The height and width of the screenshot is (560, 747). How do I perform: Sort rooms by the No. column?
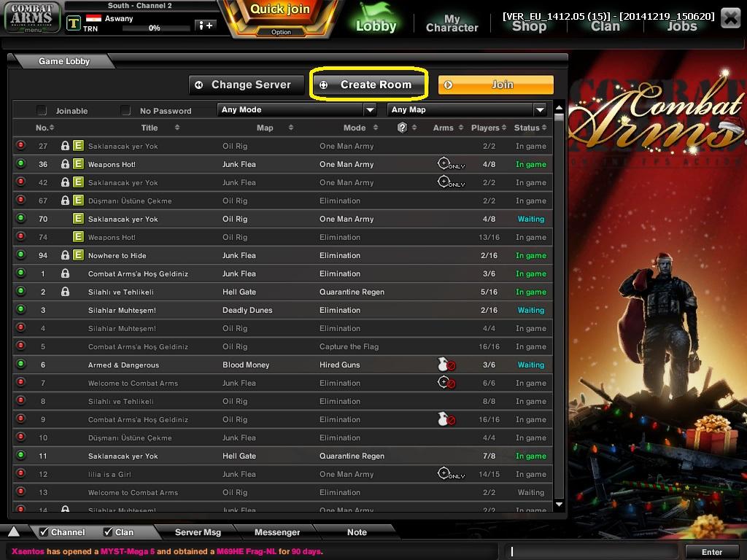point(44,128)
